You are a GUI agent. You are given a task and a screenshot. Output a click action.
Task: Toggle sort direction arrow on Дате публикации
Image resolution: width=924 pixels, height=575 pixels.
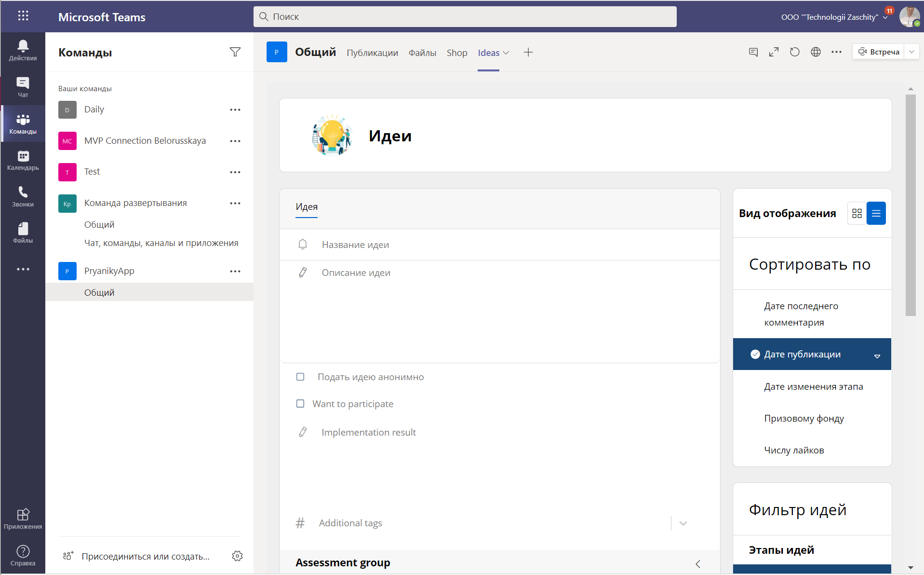pyautogui.click(x=877, y=356)
